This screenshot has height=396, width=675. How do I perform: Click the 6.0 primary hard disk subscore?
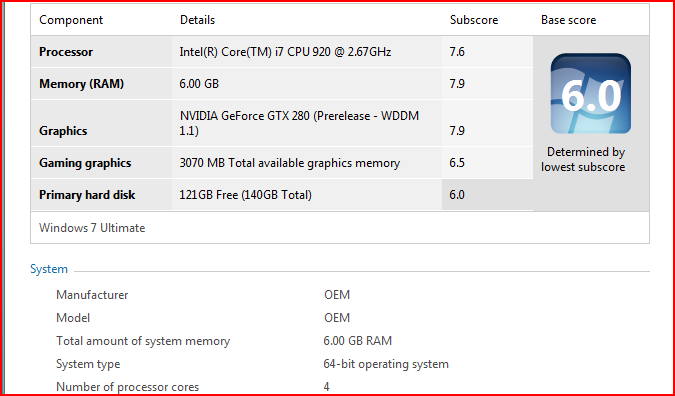457,195
